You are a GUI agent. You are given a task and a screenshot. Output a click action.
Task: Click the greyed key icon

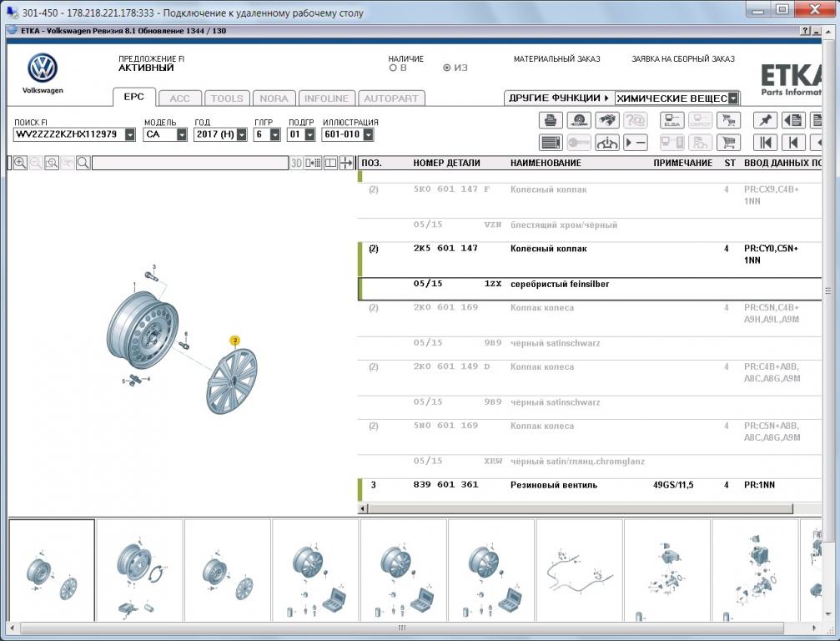click(x=579, y=143)
